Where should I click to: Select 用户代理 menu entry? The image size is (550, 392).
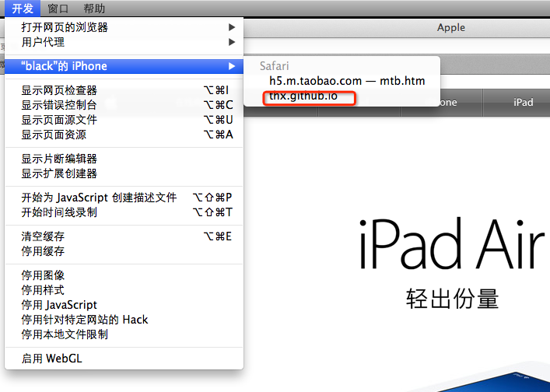click(124, 42)
